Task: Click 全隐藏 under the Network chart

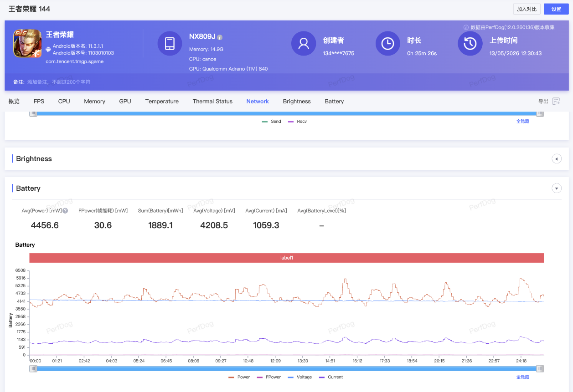Action: 522,122
